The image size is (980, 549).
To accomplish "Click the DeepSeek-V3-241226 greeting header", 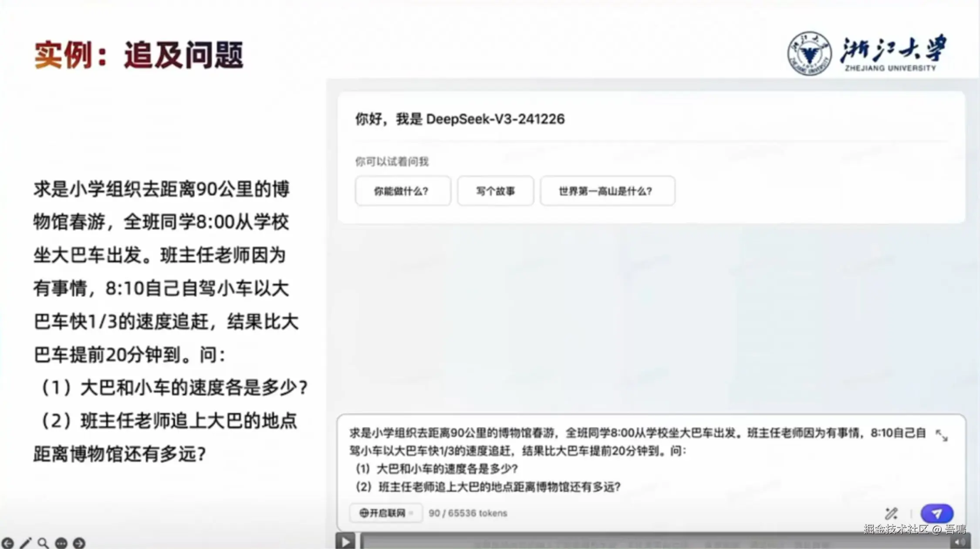I will 460,119.
